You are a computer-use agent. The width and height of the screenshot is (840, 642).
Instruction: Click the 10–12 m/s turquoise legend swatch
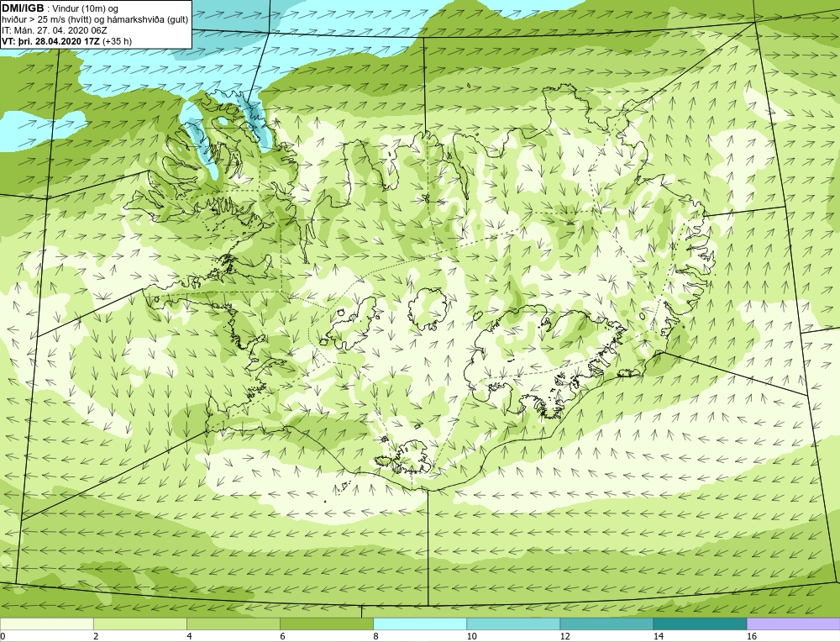click(x=513, y=624)
